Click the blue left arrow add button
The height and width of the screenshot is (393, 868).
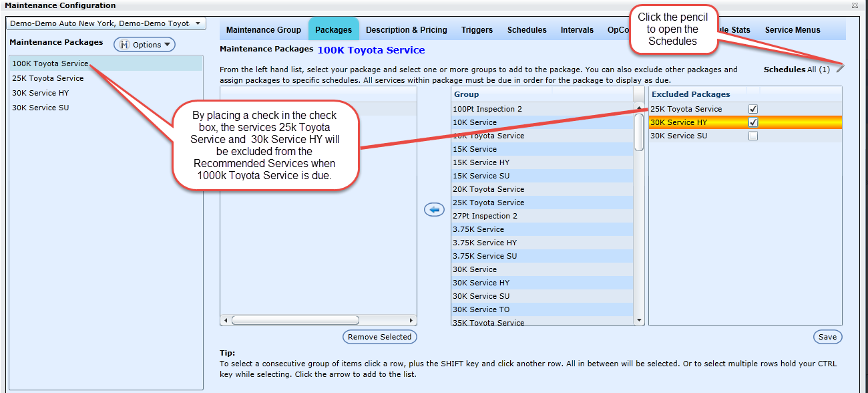(x=434, y=210)
